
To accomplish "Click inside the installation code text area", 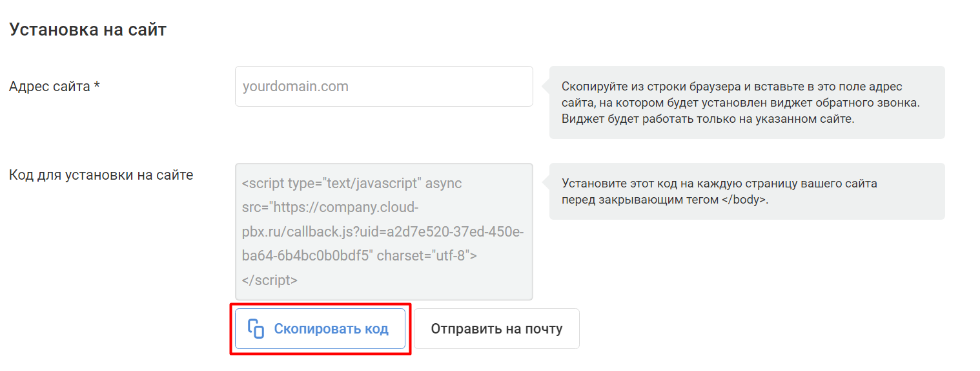I will pos(384,231).
